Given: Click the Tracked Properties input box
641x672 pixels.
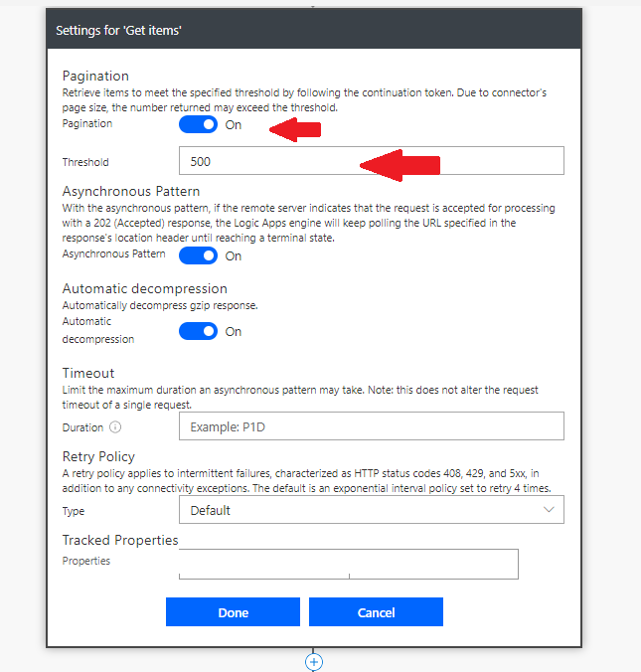Looking at the screenshot, I should 349,564.
